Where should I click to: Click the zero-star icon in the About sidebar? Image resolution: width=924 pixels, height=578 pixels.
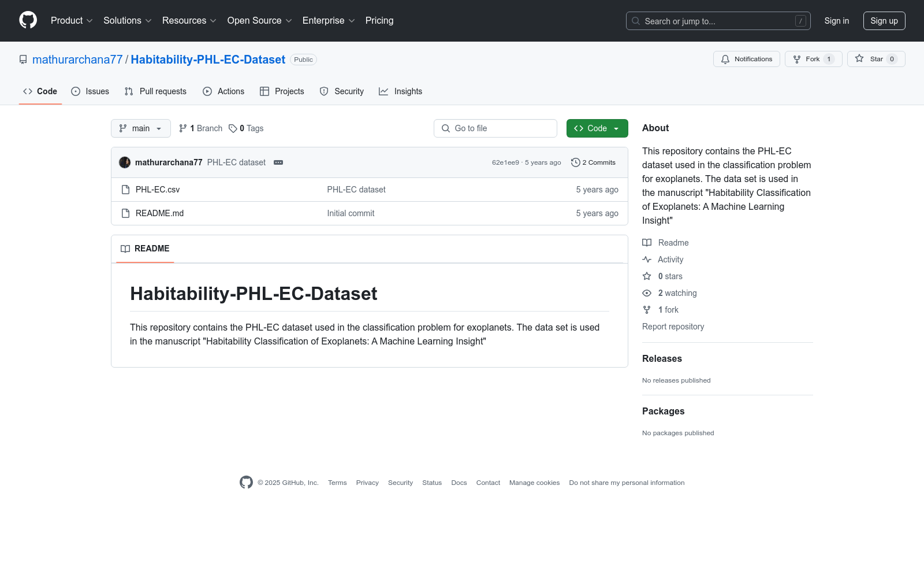click(x=647, y=276)
